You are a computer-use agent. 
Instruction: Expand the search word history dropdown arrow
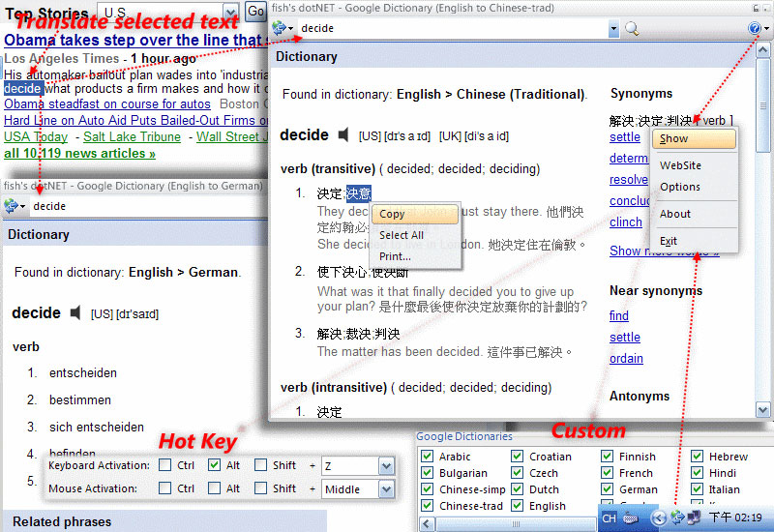tap(613, 29)
